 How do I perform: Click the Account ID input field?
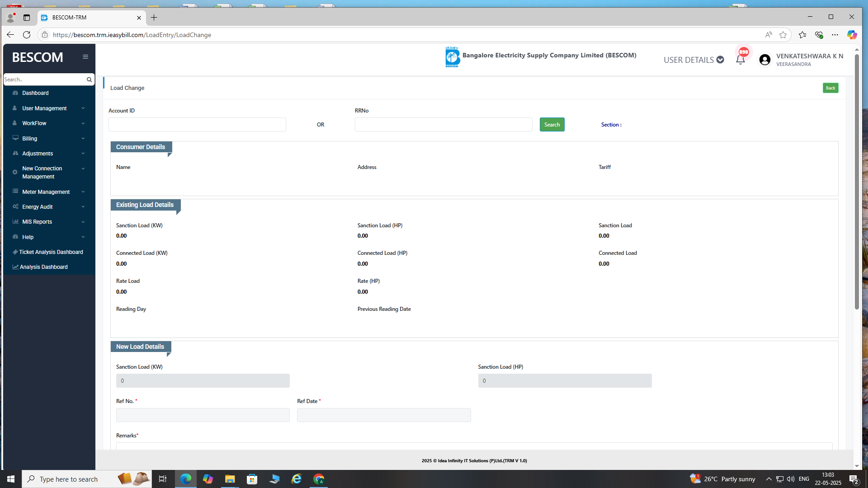click(x=197, y=125)
